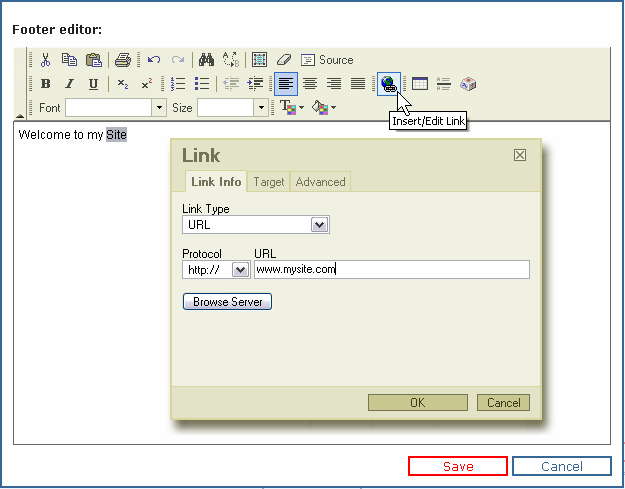Center align the text
625x489 pixels.
pyautogui.click(x=310, y=84)
